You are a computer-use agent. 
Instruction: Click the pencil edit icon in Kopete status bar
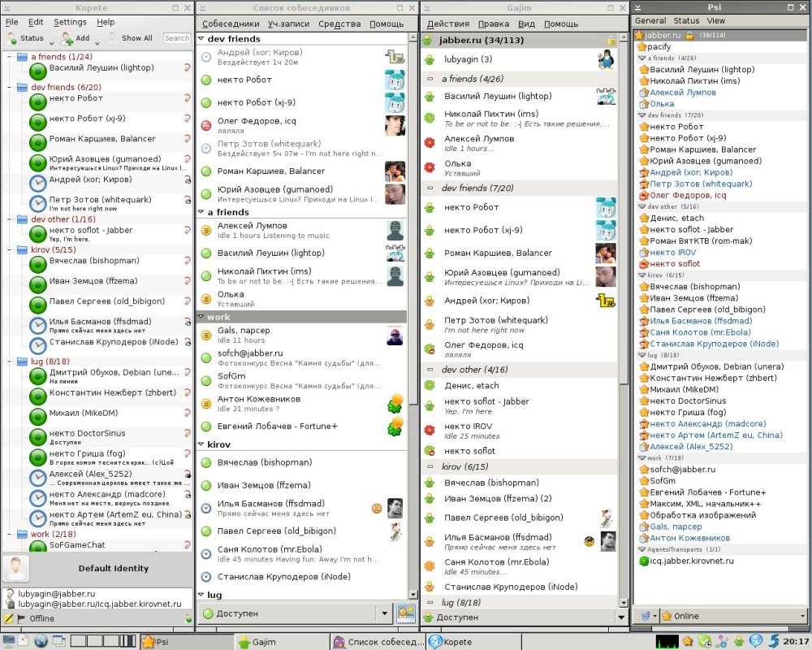tap(8, 617)
